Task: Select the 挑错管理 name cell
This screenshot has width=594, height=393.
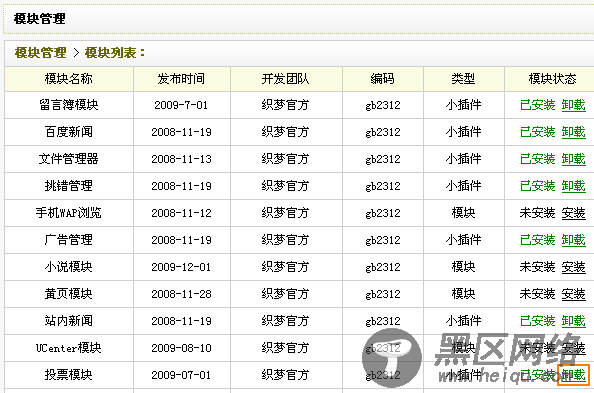Action: pyautogui.click(x=69, y=186)
